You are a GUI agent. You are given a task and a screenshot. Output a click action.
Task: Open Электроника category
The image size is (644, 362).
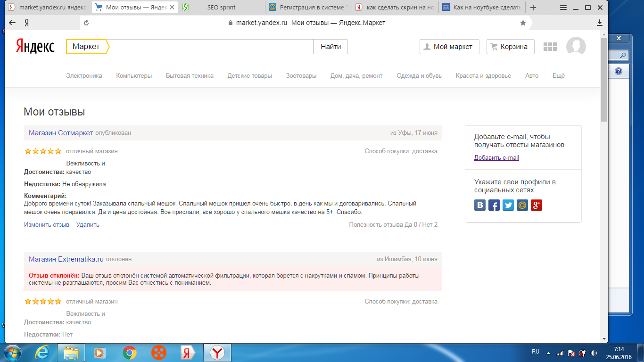[84, 75]
